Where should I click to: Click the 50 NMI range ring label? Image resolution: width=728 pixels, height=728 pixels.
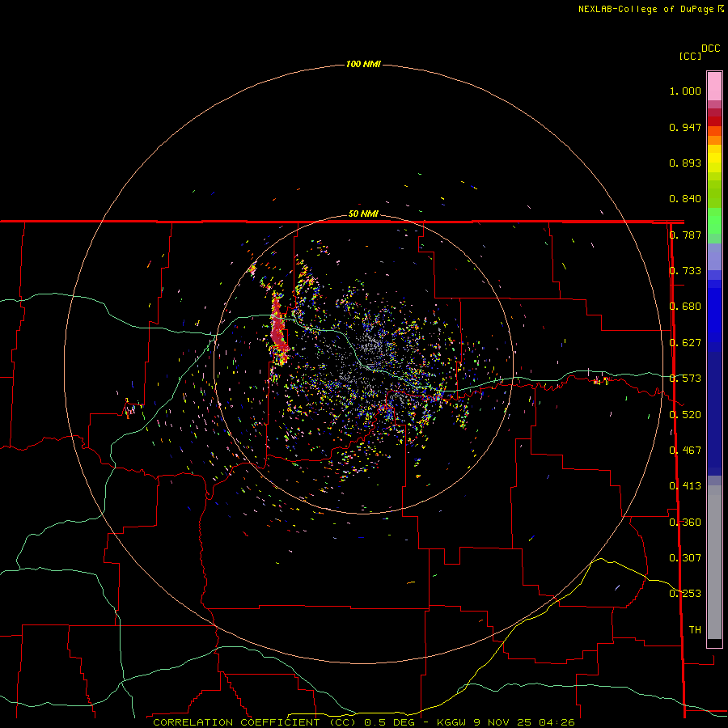click(x=363, y=214)
